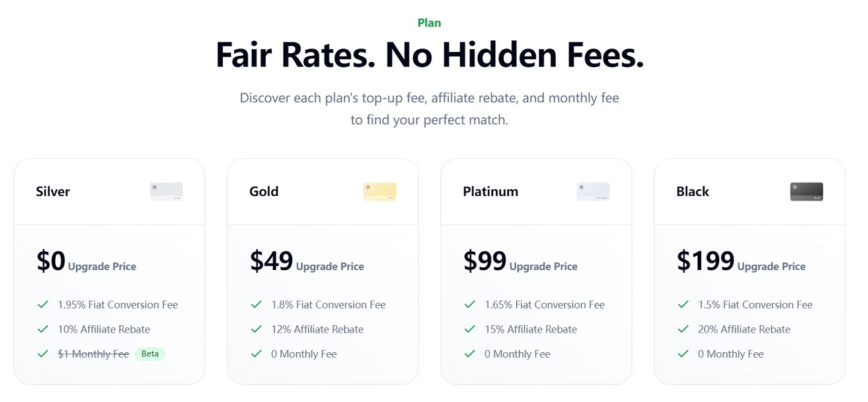868x402 pixels.
Task: Click the green Beta badge
Action: tap(150, 354)
